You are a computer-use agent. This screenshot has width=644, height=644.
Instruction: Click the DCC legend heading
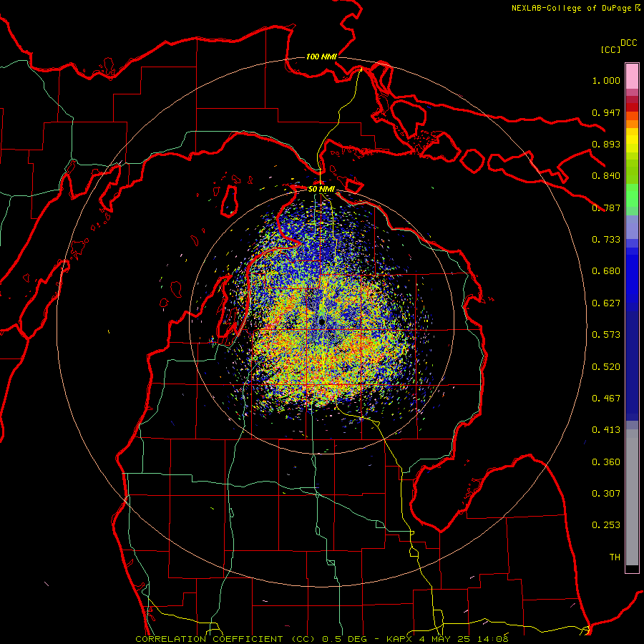(x=628, y=43)
